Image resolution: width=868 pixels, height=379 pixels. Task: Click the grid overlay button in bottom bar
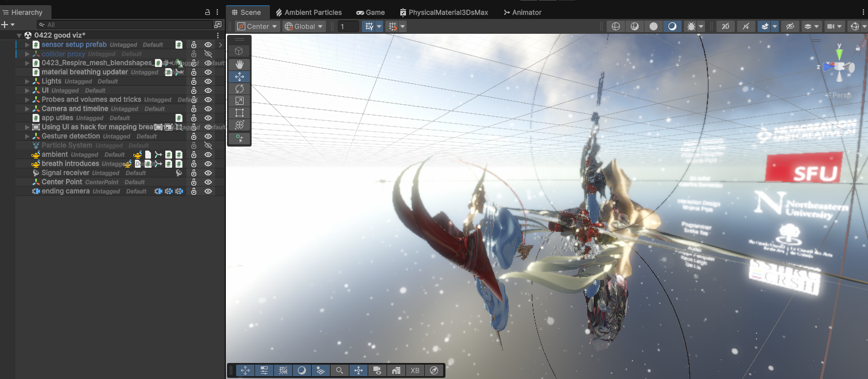[x=283, y=370]
